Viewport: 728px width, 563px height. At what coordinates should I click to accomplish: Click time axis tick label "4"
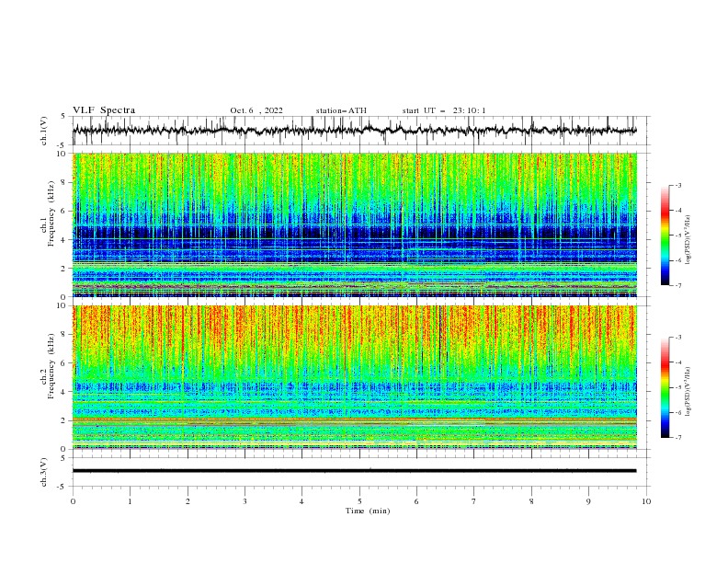coord(301,501)
